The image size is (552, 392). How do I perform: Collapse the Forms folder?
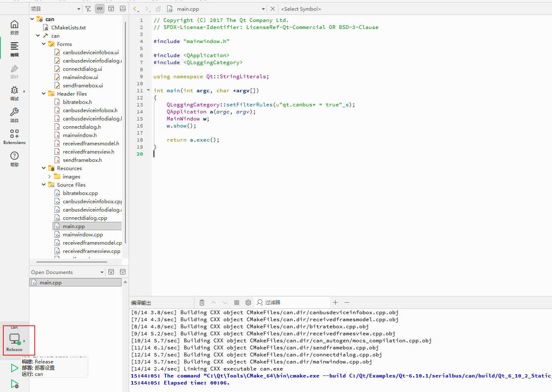pyautogui.click(x=44, y=44)
